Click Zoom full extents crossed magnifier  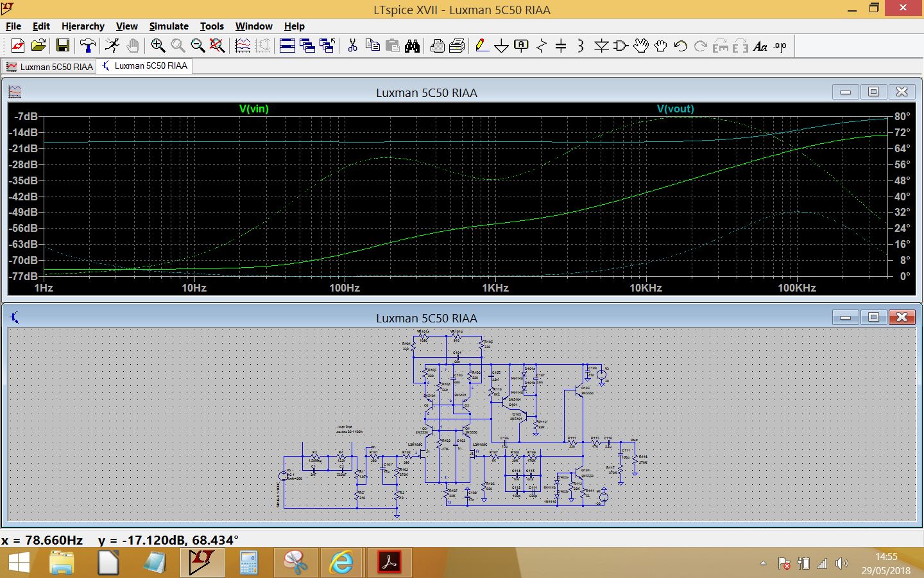click(x=218, y=46)
